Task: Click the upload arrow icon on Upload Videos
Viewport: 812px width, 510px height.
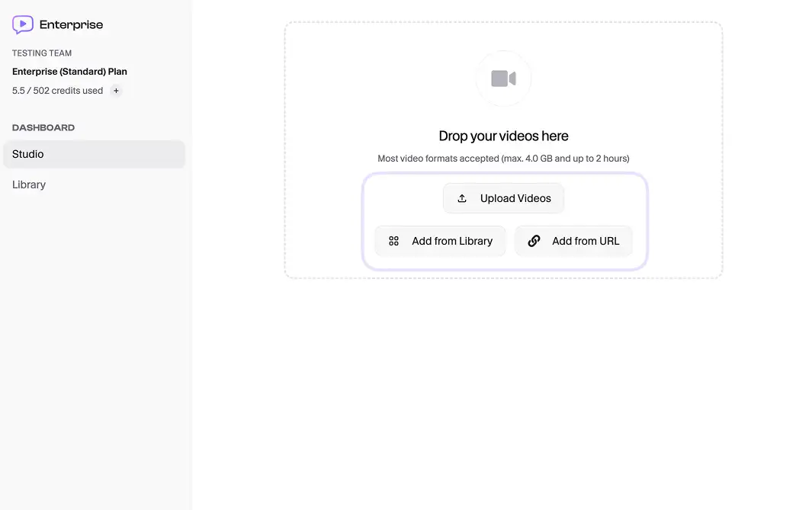Action: click(462, 197)
